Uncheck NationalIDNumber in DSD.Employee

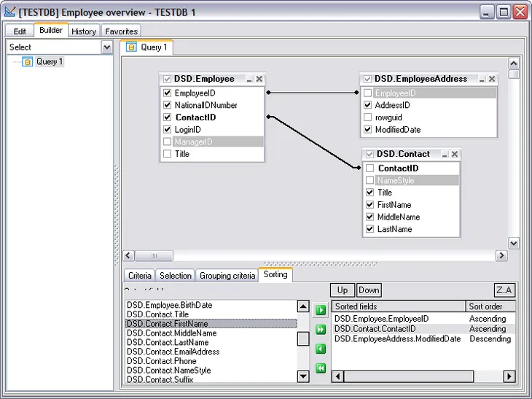point(168,105)
